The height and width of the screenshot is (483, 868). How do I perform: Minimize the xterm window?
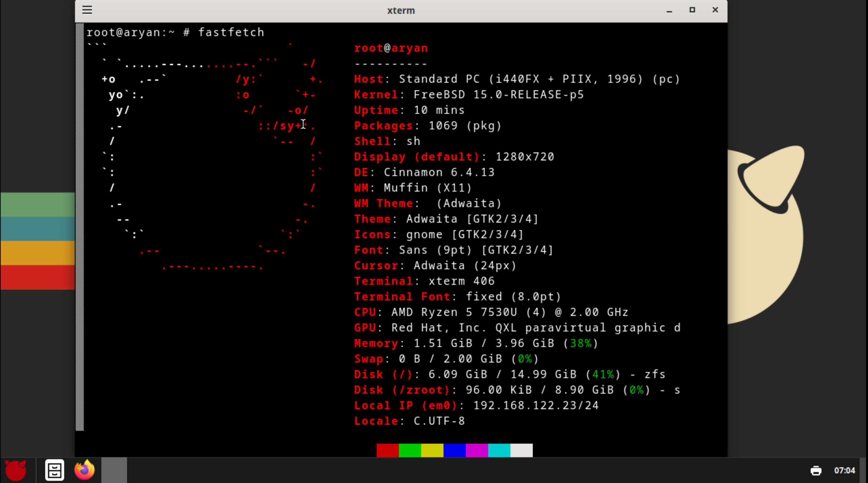click(x=669, y=11)
